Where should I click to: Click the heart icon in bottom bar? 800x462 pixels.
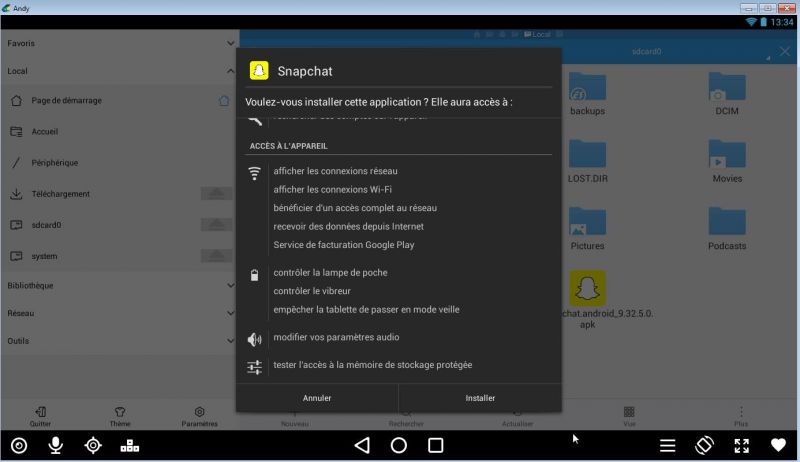coord(778,445)
